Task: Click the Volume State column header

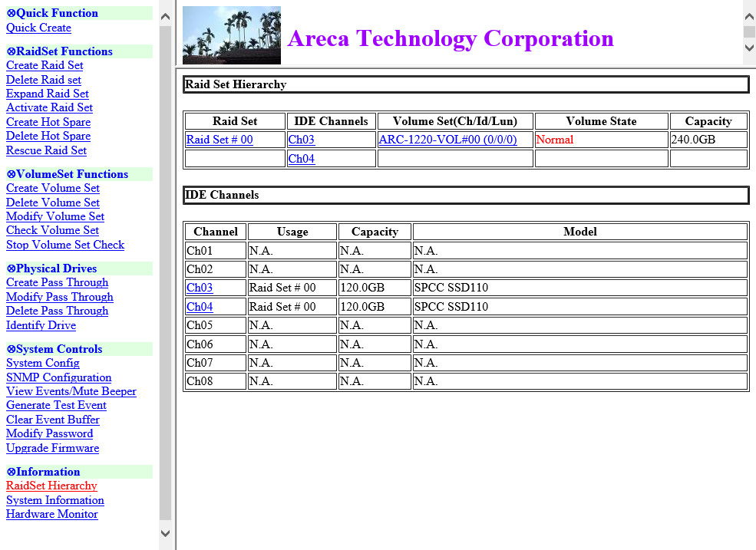Action: click(x=601, y=121)
